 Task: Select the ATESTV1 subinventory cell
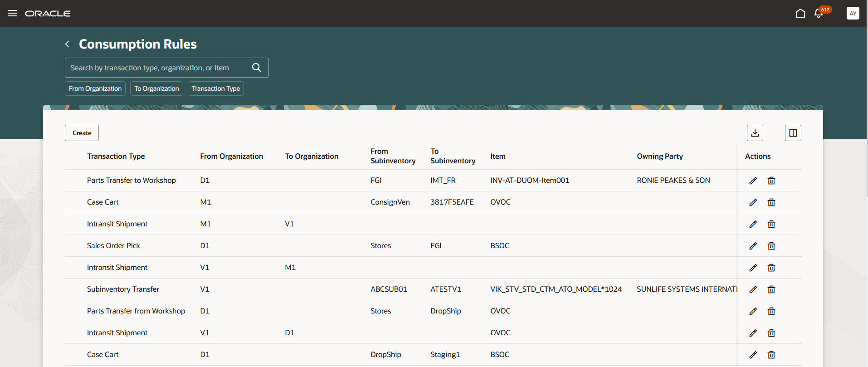(446, 289)
